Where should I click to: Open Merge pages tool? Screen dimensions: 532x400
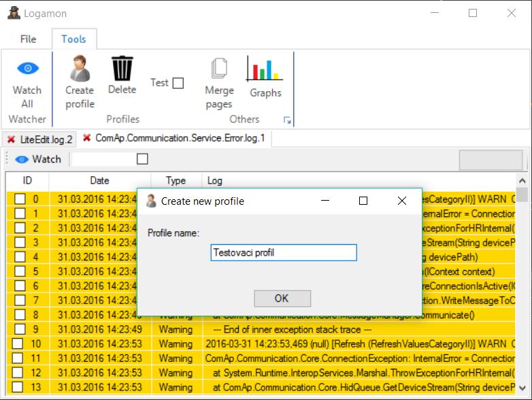coord(219,84)
